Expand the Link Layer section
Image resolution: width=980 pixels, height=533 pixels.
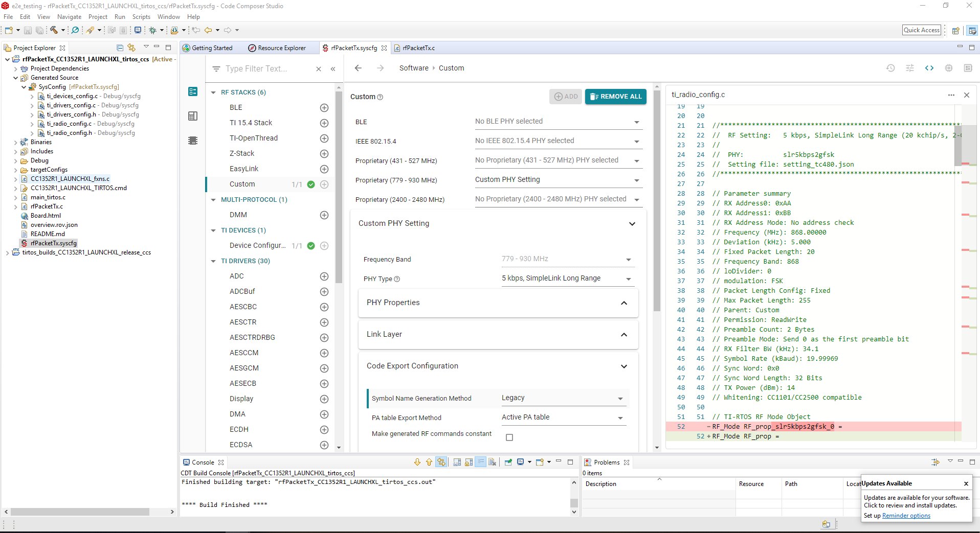click(x=623, y=335)
